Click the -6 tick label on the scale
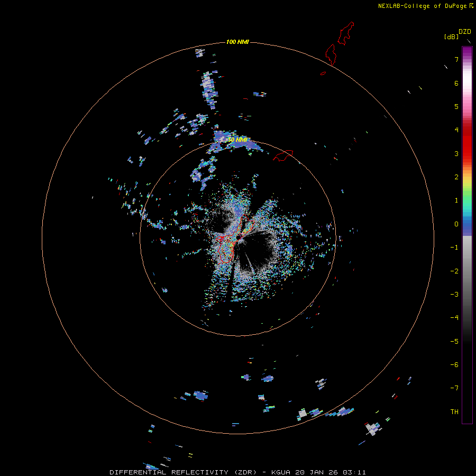 (x=454, y=365)
